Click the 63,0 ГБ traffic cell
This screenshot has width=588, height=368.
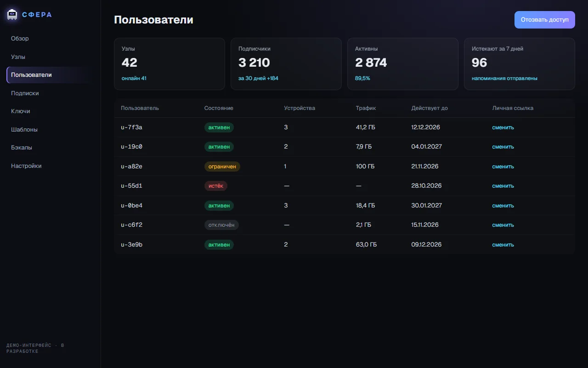point(366,245)
